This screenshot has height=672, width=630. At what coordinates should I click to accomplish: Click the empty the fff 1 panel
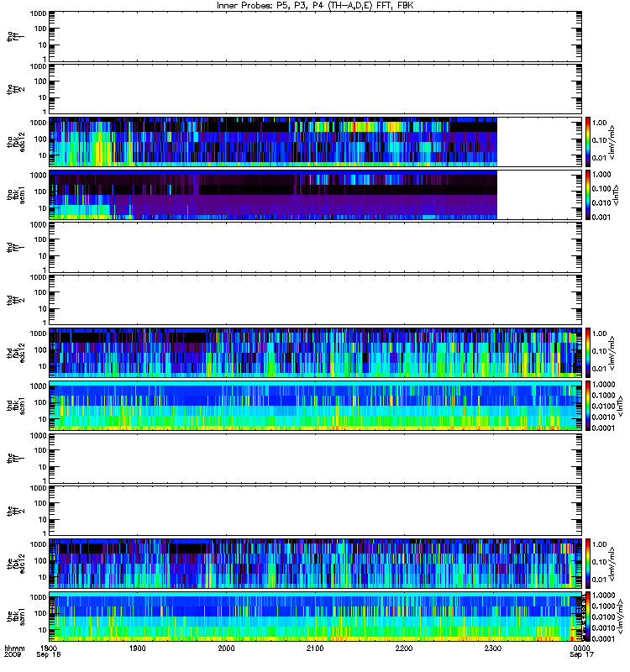(x=316, y=458)
